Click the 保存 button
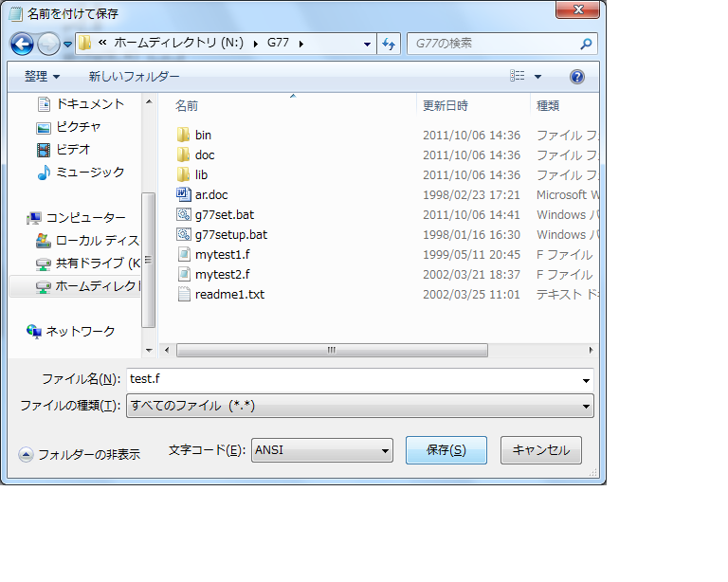This screenshot has height=582, width=728. pos(446,450)
